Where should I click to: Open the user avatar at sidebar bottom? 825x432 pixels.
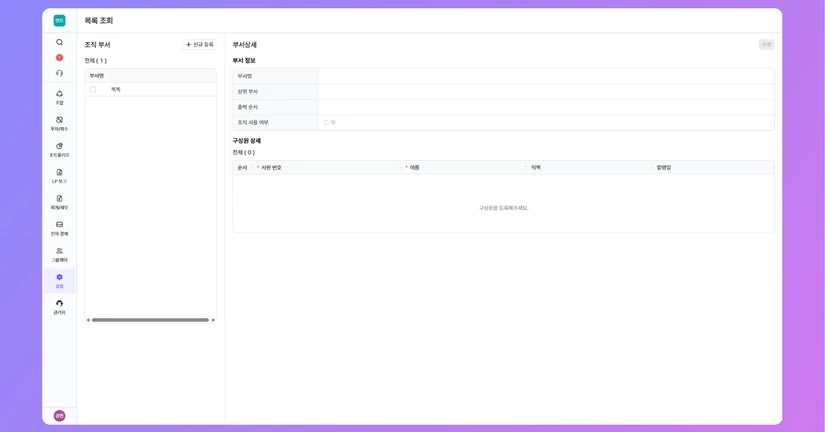59,416
